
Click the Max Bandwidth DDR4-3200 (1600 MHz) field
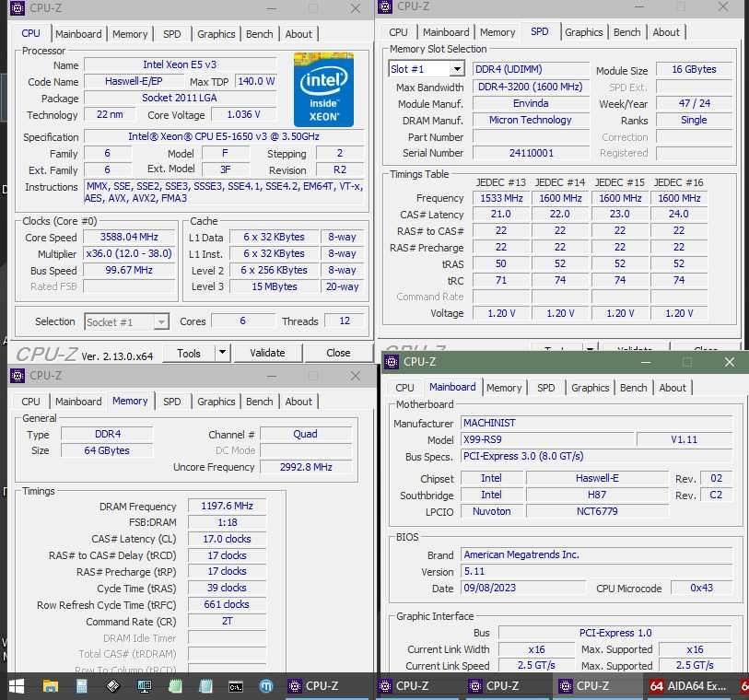coord(531,87)
